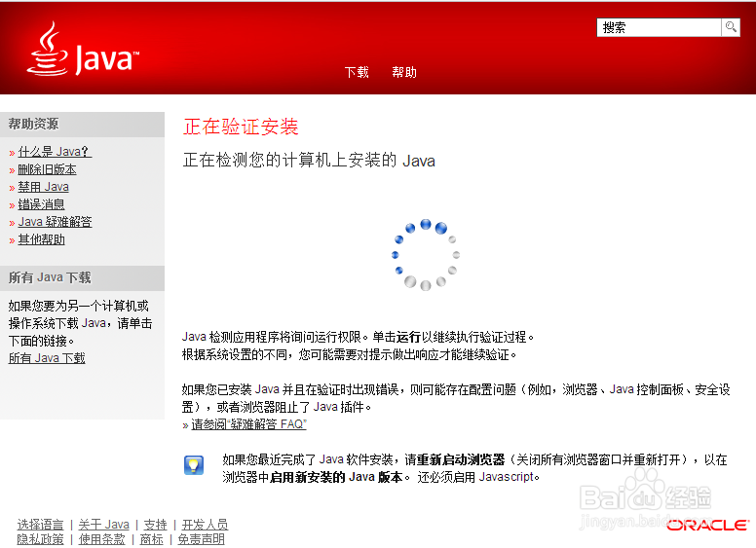Open the 错误消息 link

click(42, 204)
